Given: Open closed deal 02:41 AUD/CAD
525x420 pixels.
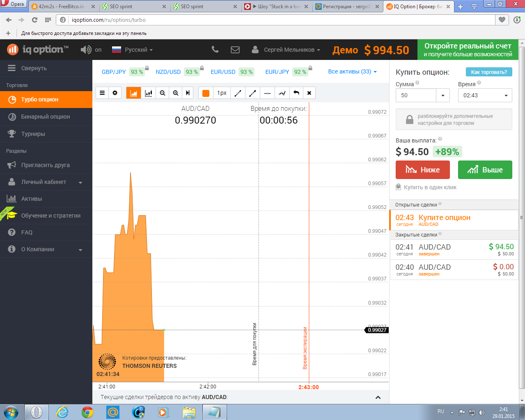Looking at the screenshot, I should pyautogui.click(x=454, y=250).
